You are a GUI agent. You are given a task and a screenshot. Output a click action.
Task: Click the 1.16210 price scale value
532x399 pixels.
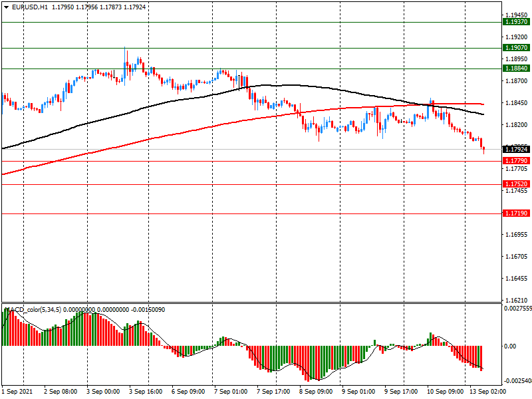point(517,301)
